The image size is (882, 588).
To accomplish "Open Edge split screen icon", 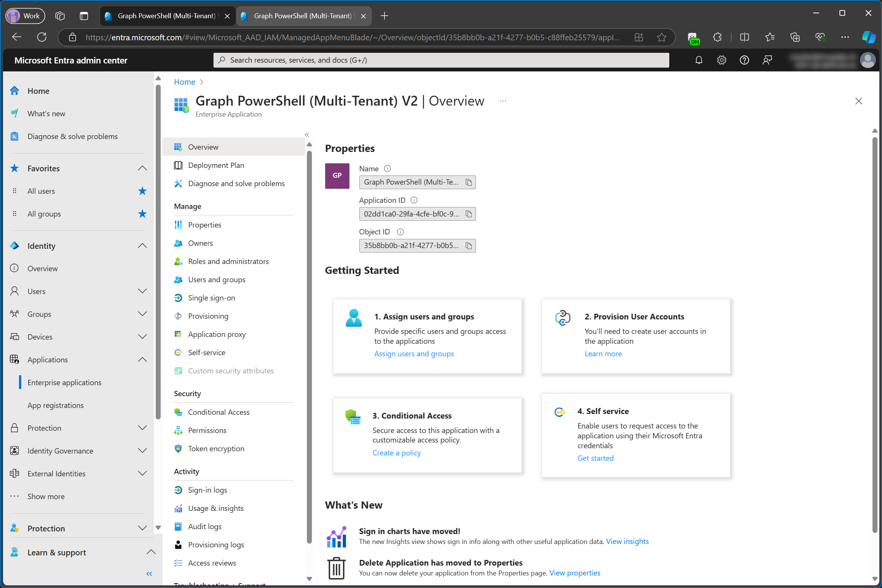I will [x=744, y=37].
